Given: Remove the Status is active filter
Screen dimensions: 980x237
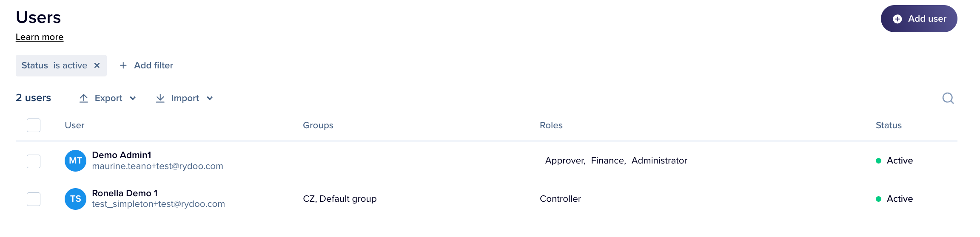Looking at the screenshot, I should tap(97, 65).
